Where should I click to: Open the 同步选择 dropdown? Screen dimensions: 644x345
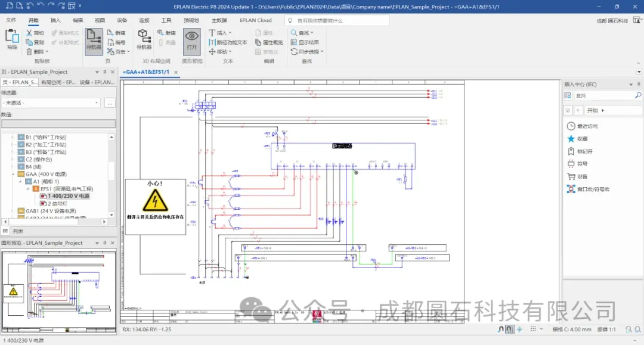pyautogui.click(x=307, y=52)
